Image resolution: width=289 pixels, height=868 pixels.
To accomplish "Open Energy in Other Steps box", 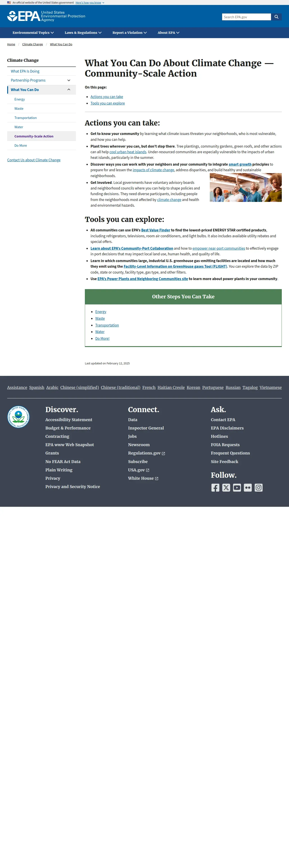I will 101,312.
